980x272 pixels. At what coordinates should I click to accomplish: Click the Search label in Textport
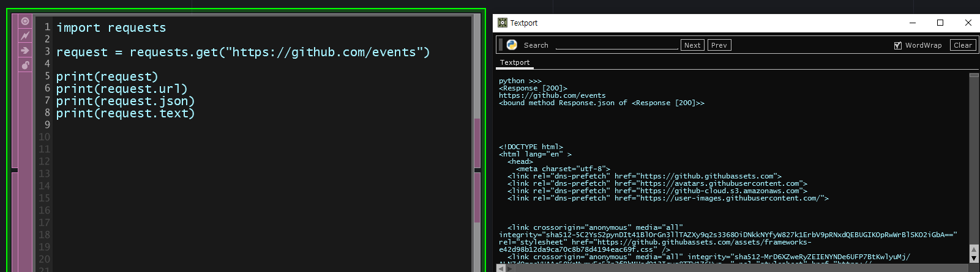[x=536, y=45]
